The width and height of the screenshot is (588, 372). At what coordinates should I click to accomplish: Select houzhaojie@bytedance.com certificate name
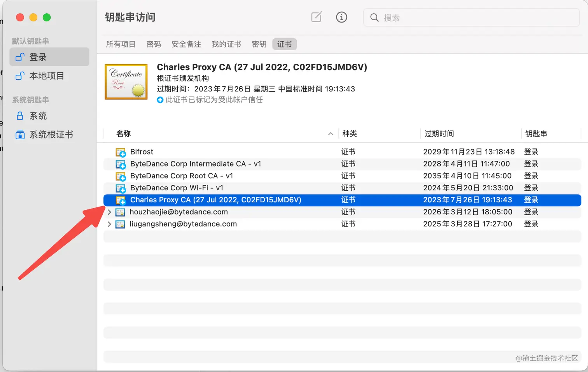point(179,212)
